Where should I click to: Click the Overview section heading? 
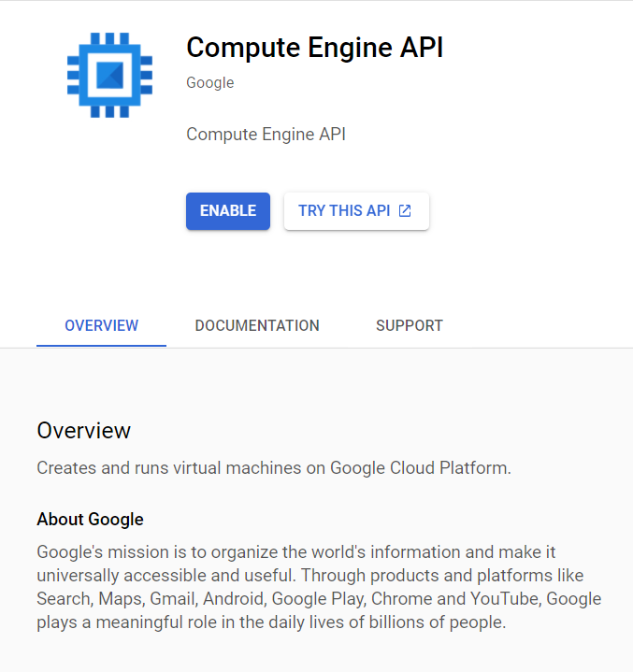(x=83, y=430)
